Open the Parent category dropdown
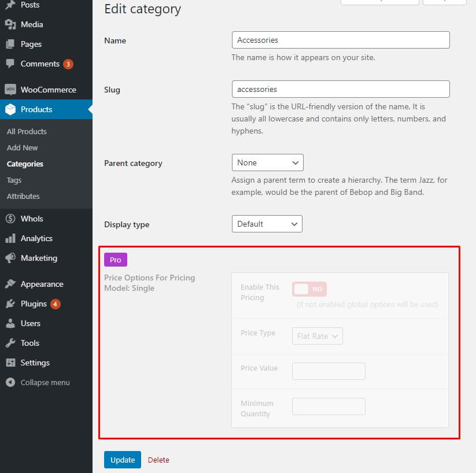Image resolution: width=476 pixels, height=473 pixels. tap(267, 162)
